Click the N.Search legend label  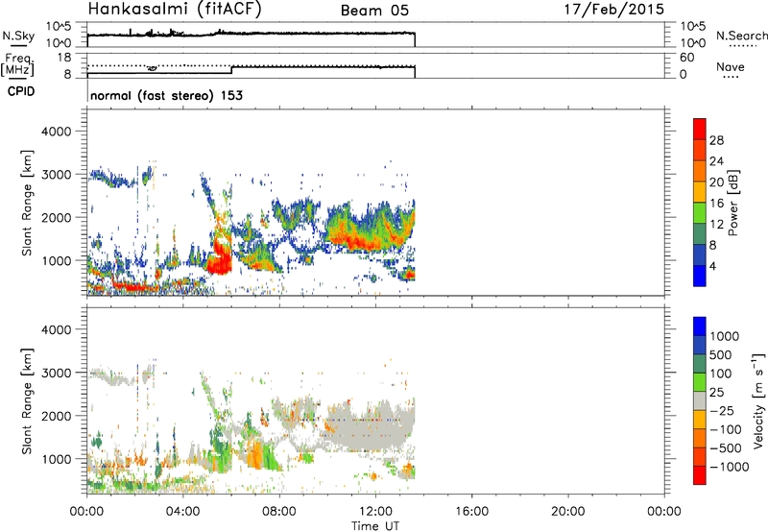click(742, 36)
